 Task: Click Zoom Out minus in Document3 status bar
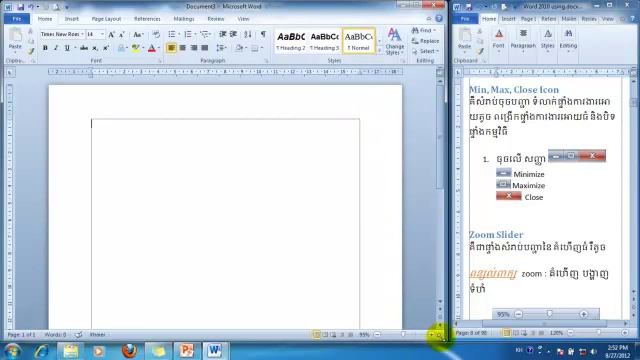pyautogui.click(x=377, y=335)
